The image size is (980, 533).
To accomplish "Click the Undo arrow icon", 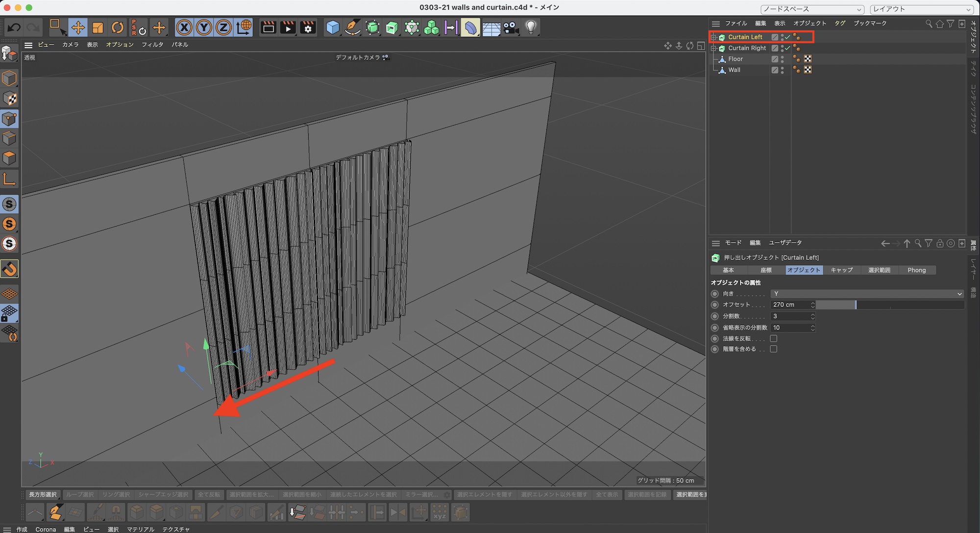I will [x=14, y=27].
